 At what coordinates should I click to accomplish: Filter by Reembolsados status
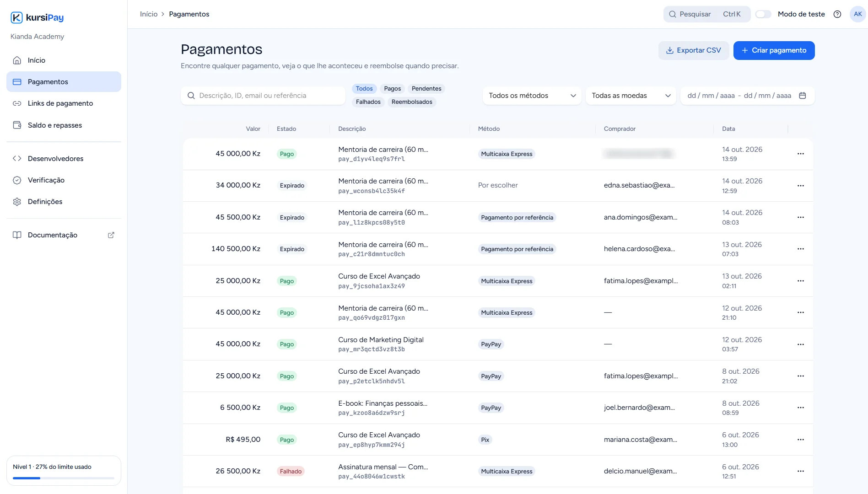[x=412, y=102]
